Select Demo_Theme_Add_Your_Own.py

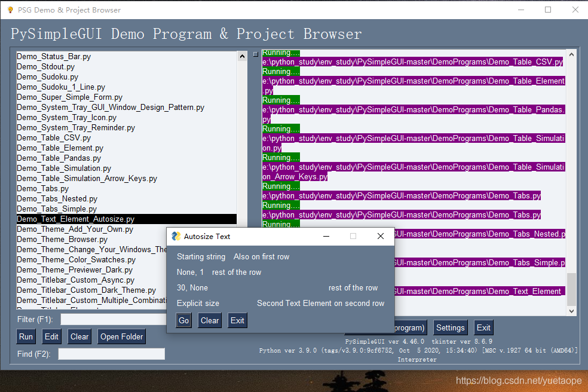(x=90, y=229)
